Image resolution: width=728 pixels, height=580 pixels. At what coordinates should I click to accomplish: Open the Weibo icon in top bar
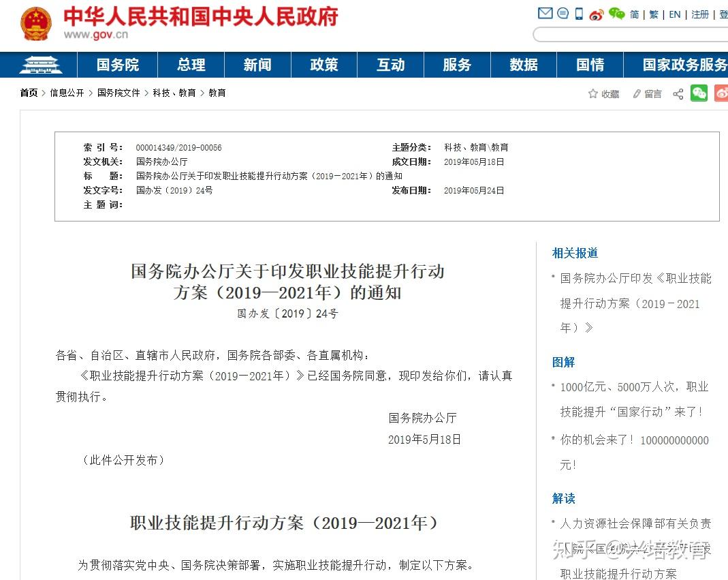point(597,14)
